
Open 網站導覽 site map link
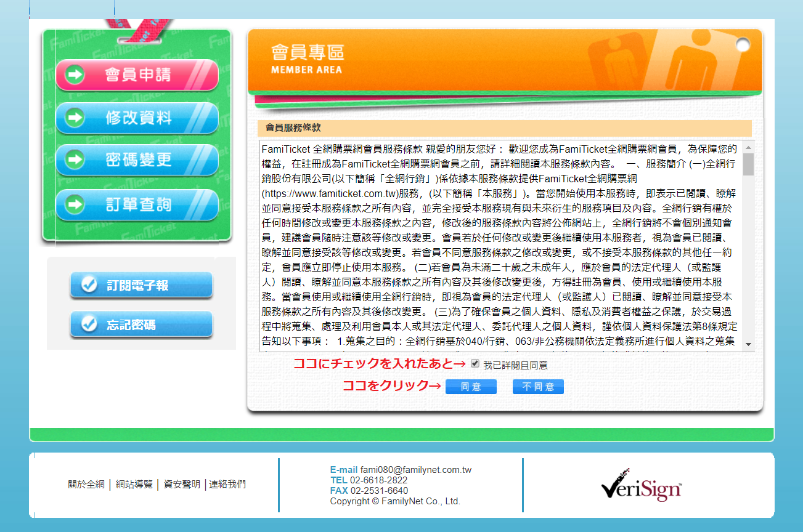point(134,485)
